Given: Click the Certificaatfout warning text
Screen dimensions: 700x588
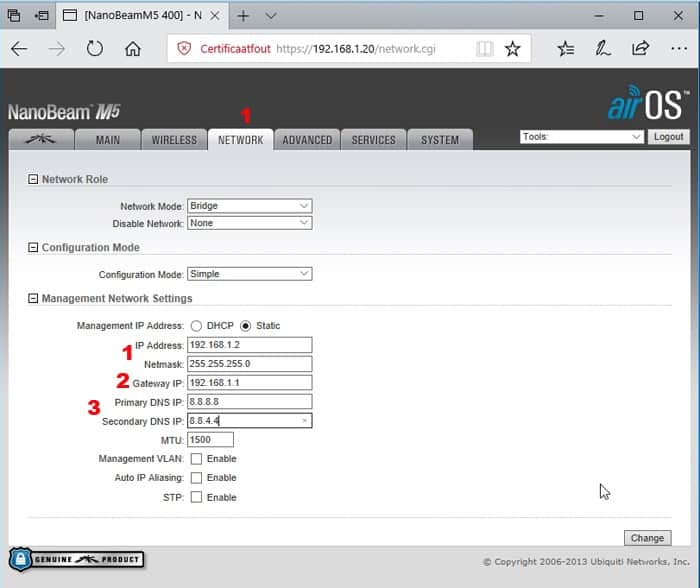Looking at the screenshot, I should tap(235, 49).
